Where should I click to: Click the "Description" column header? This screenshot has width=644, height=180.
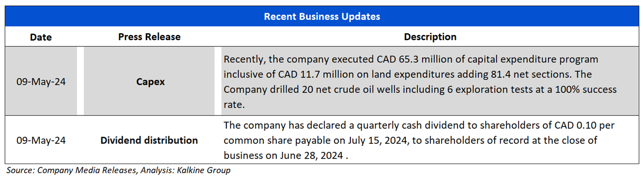[x=430, y=37]
